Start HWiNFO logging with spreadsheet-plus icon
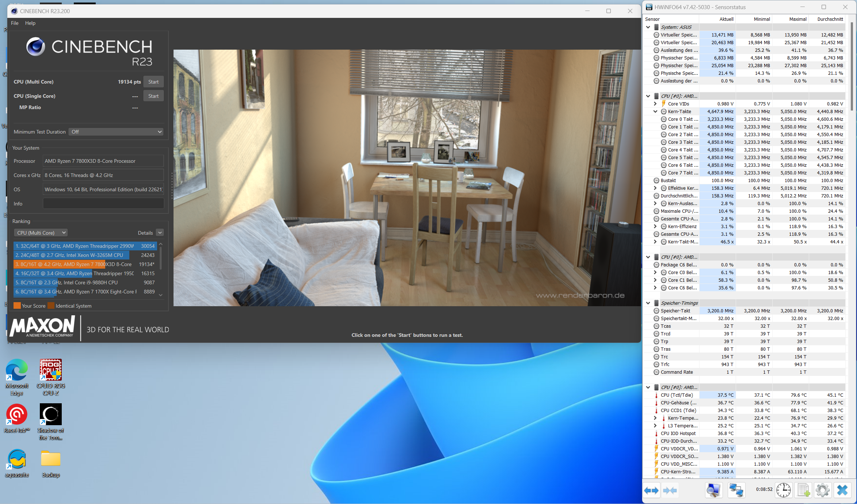The width and height of the screenshot is (857, 504). (803, 490)
